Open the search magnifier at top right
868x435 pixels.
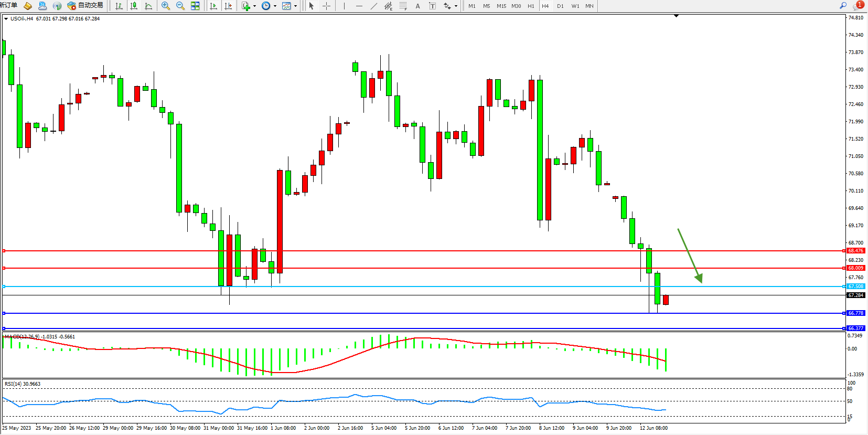pyautogui.click(x=843, y=5)
